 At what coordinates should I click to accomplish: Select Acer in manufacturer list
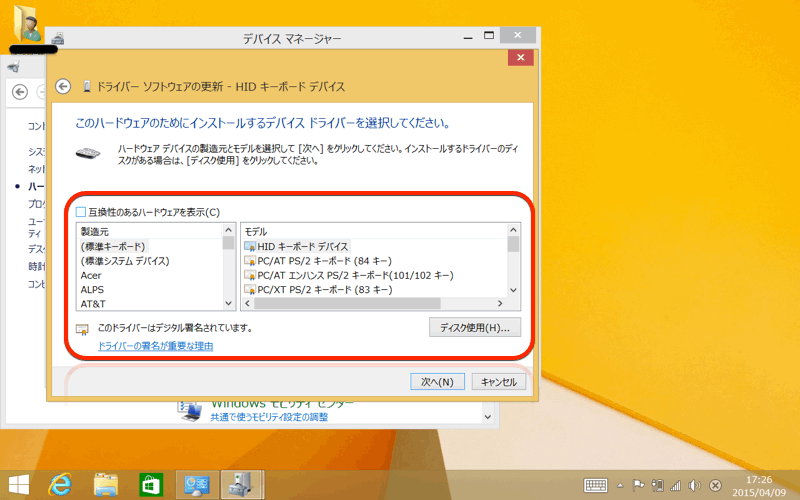92,275
